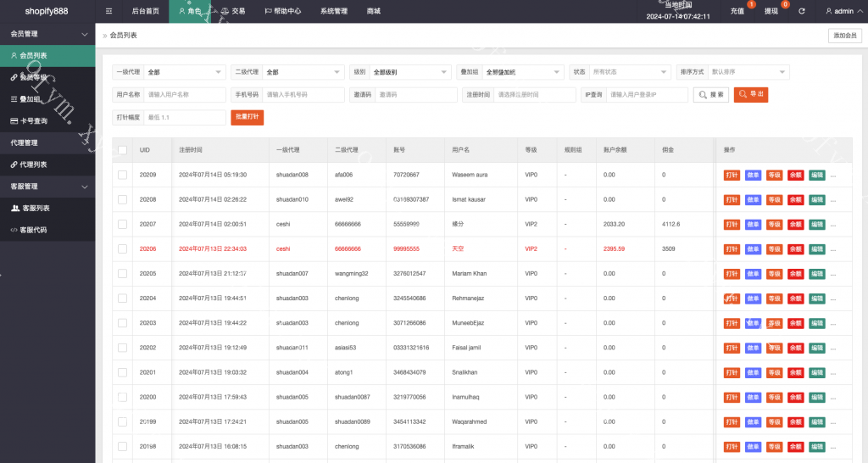
Task: Click 打针 for user 20209
Action: [x=732, y=175]
